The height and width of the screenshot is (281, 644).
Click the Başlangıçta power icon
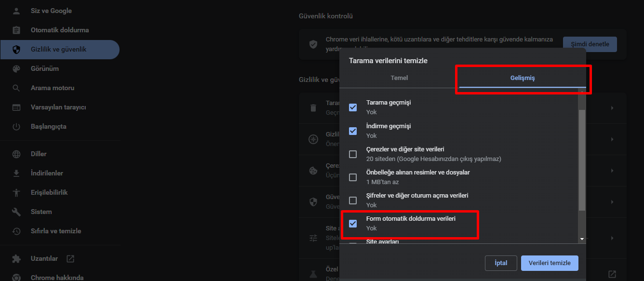(x=16, y=126)
